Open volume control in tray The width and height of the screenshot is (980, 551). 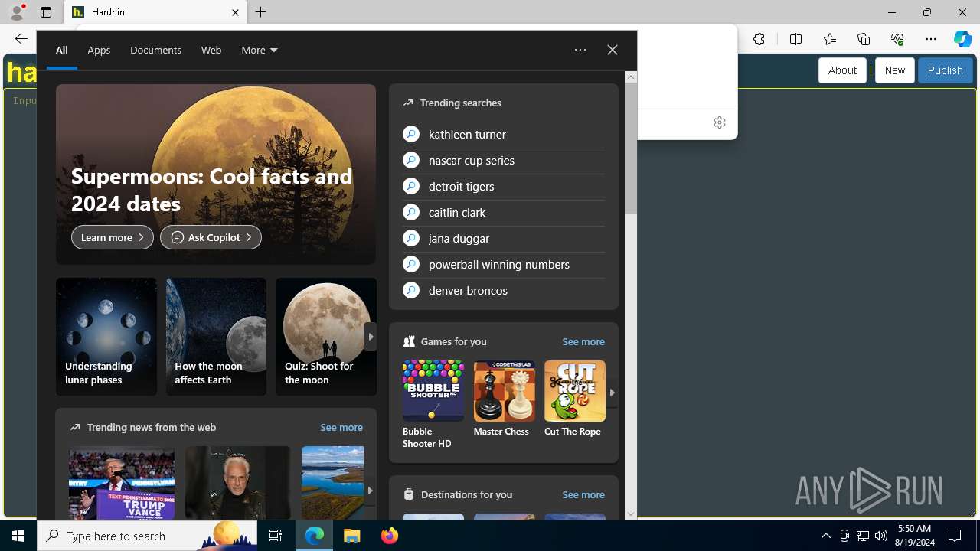[x=881, y=536]
